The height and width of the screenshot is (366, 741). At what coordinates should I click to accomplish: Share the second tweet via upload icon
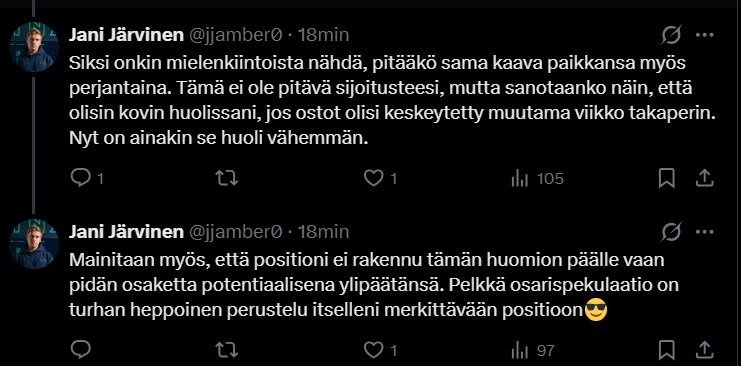704,350
